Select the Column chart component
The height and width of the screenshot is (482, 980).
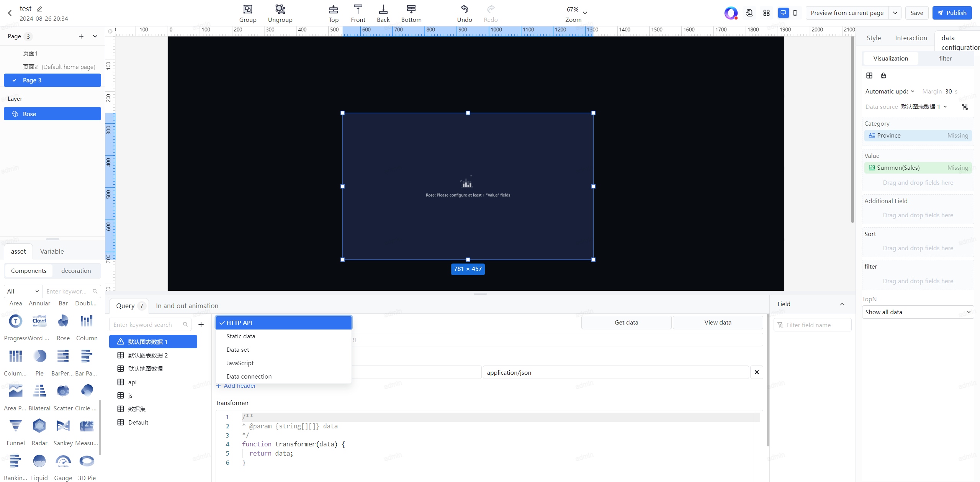pyautogui.click(x=87, y=321)
